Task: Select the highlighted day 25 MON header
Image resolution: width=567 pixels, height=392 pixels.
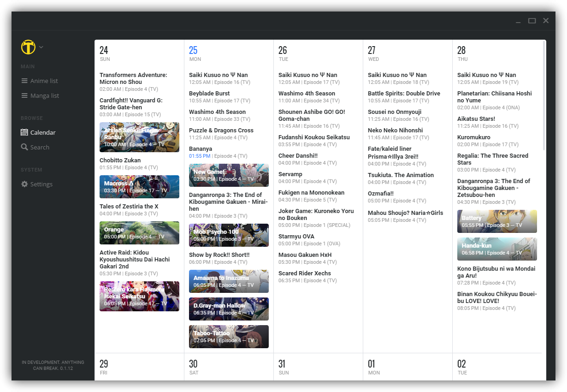Action: click(x=195, y=53)
